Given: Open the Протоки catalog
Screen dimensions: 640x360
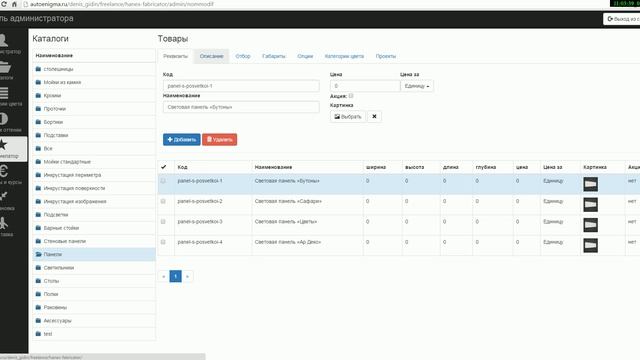Looking at the screenshot, I should [94, 109].
